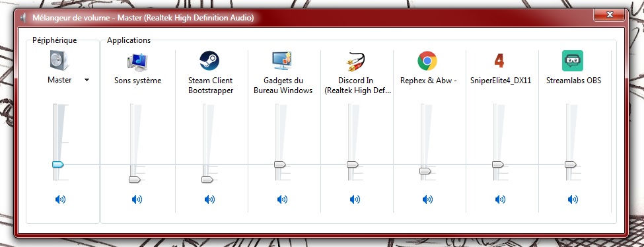This screenshot has width=644, height=247.
Task: Mute the Rephex & Abw Chrome tab
Action: tap(427, 199)
